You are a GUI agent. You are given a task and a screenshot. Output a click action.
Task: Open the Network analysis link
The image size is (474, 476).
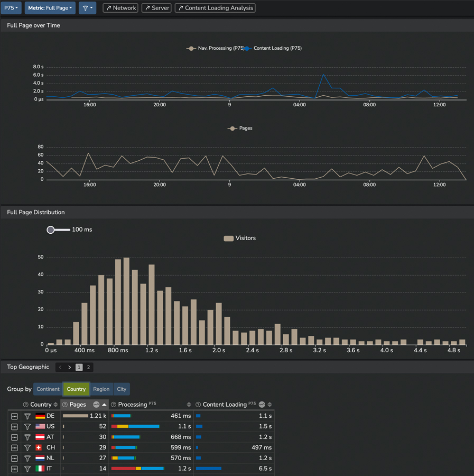point(120,8)
